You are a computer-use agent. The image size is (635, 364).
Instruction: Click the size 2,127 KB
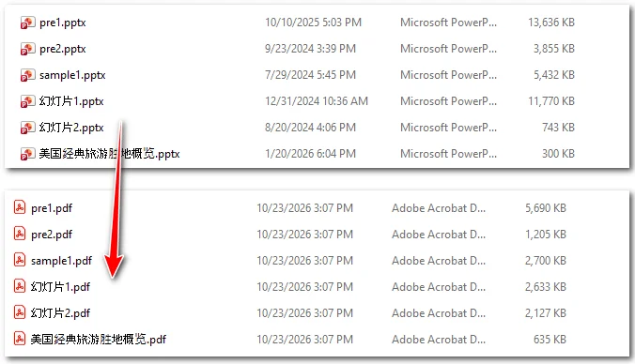pyautogui.click(x=546, y=313)
